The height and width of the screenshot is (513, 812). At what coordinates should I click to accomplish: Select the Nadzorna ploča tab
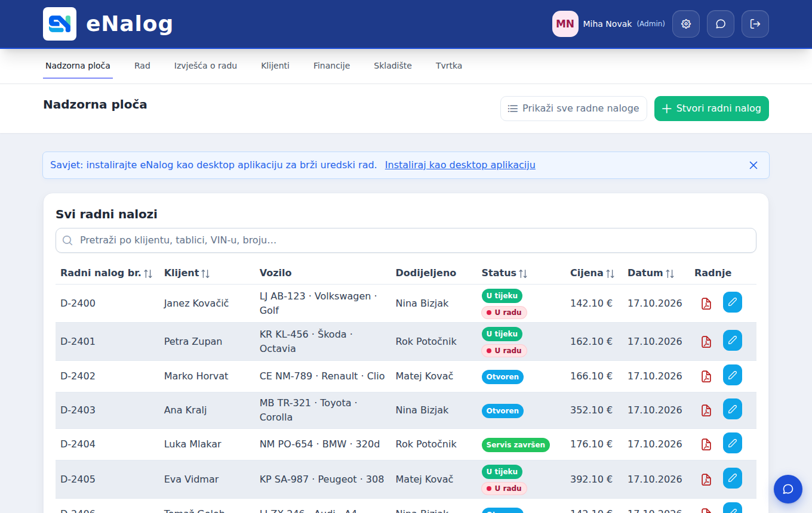click(x=78, y=66)
